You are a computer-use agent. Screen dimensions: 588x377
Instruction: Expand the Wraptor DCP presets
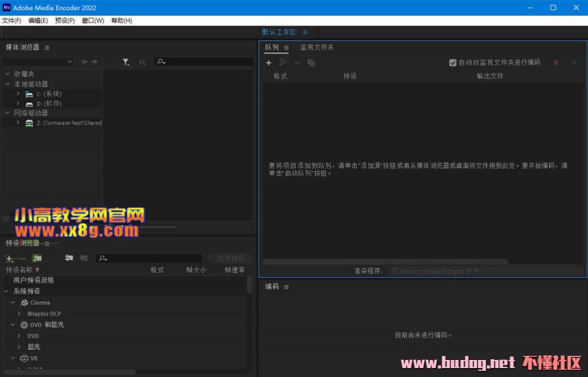pyautogui.click(x=19, y=313)
